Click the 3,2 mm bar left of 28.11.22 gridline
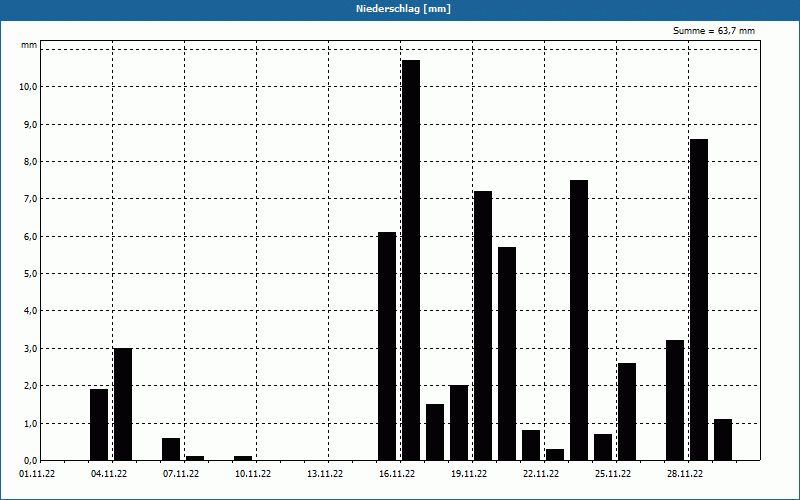Viewport: 800px width, 500px height. pos(675,400)
